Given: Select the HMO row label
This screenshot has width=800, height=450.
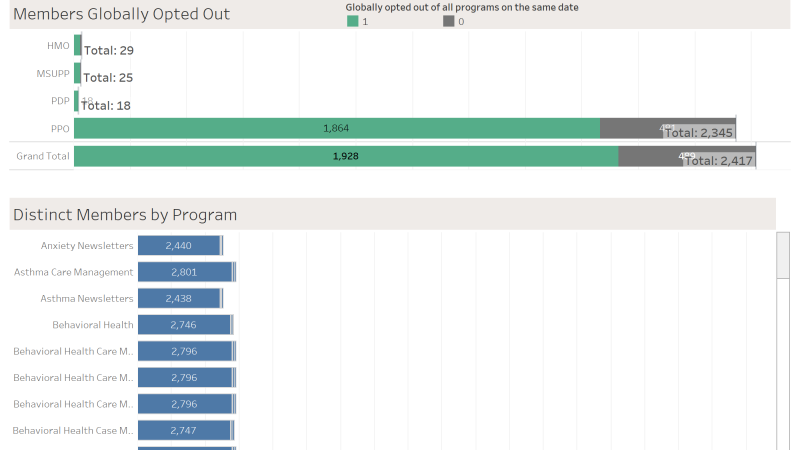Looking at the screenshot, I should point(58,46).
